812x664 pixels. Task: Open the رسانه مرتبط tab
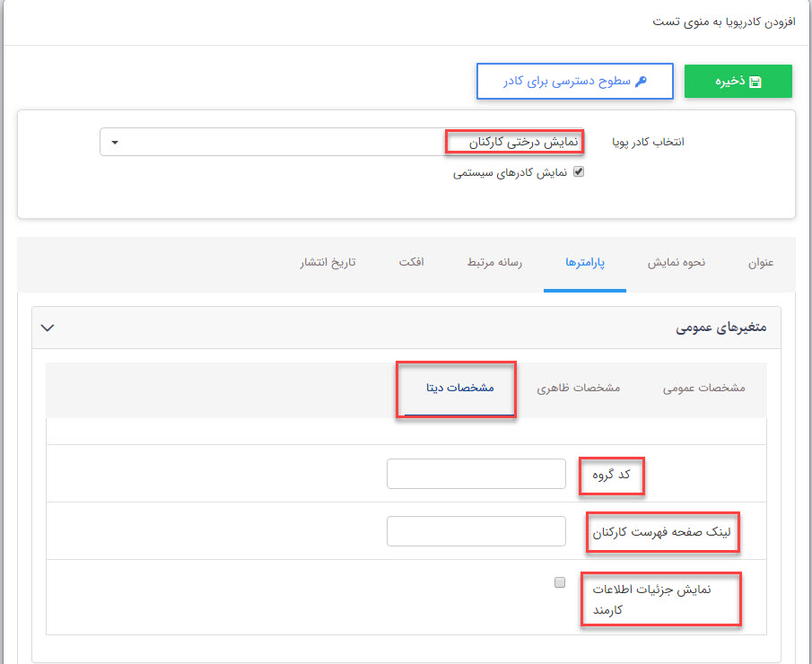tap(494, 263)
